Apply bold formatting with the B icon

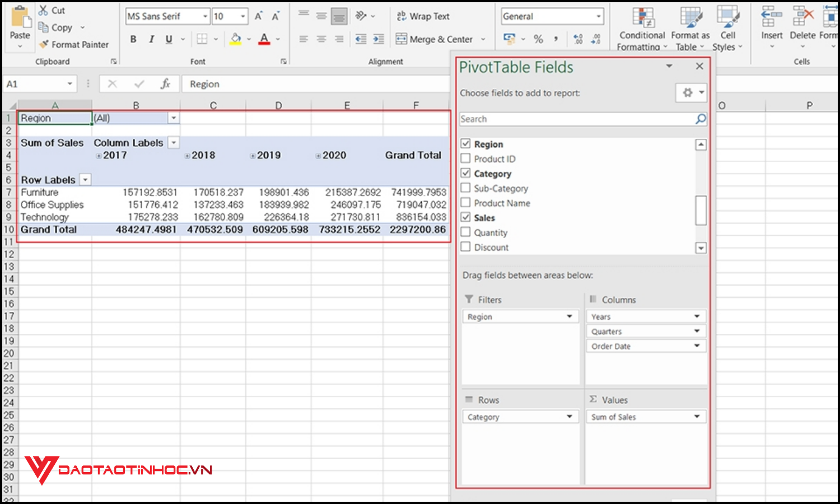133,39
